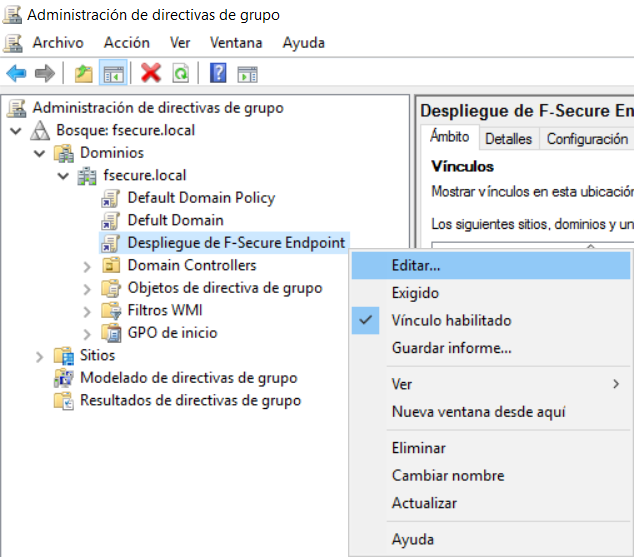The width and height of the screenshot is (634, 557).
Task: Click the Sitios folder icon
Action: coord(64,356)
